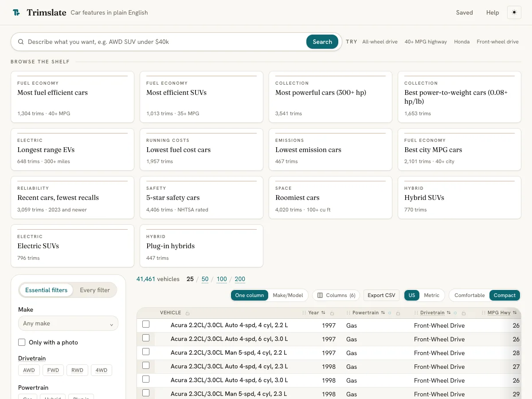Enable Only with a photo checkbox
Image resolution: width=532 pixels, height=399 pixels.
click(22, 342)
